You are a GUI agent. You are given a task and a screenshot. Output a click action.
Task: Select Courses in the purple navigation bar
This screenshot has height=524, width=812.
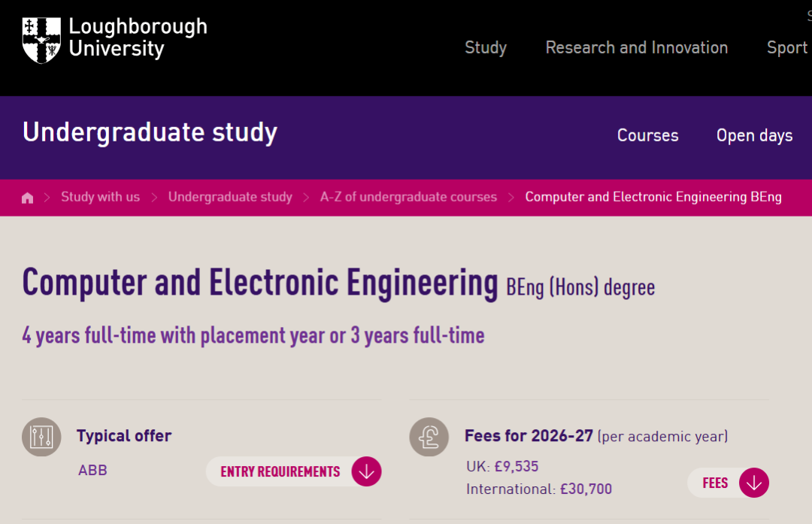(647, 135)
